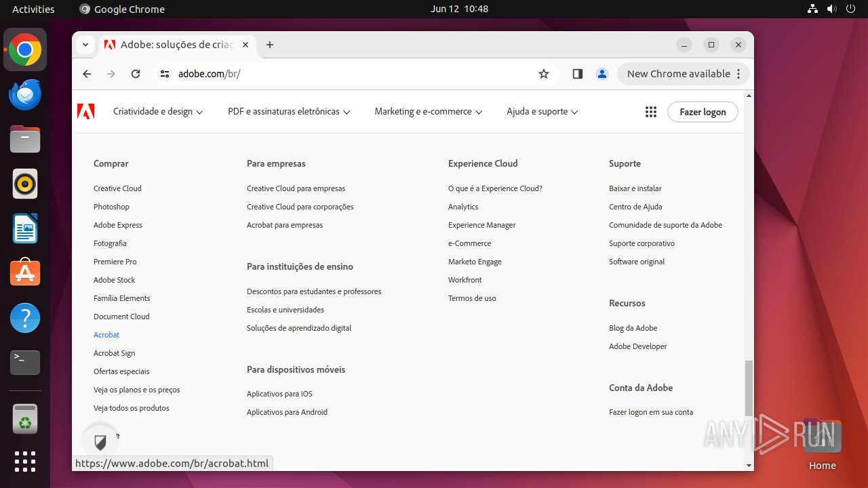Open LibreOffice Writer from the dock

coord(25,228)
